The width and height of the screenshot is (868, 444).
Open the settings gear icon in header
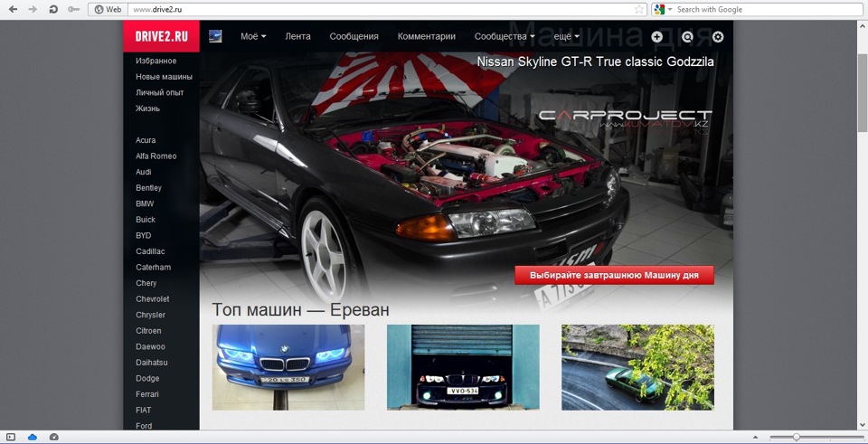point(718,37)
